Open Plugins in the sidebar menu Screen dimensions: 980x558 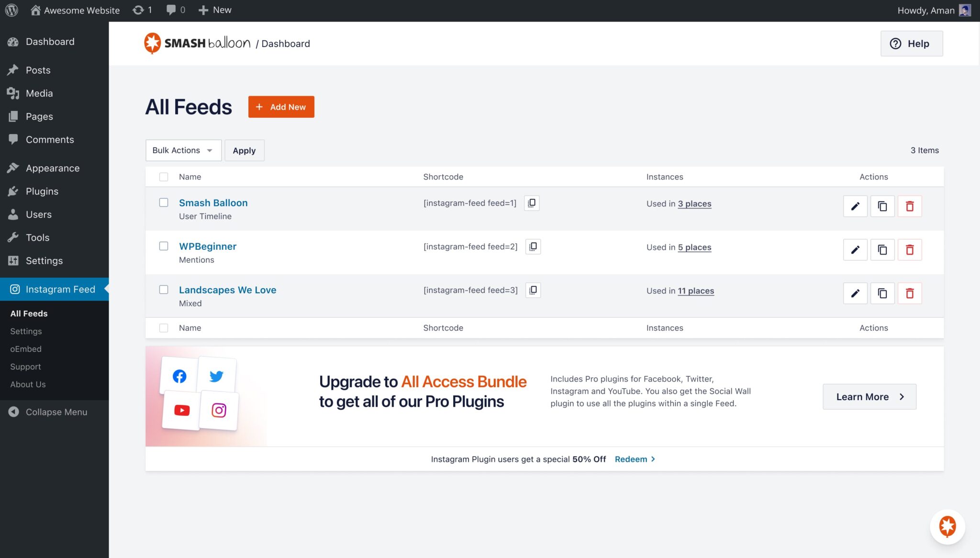pyautogui.click(x=42, y=191)
